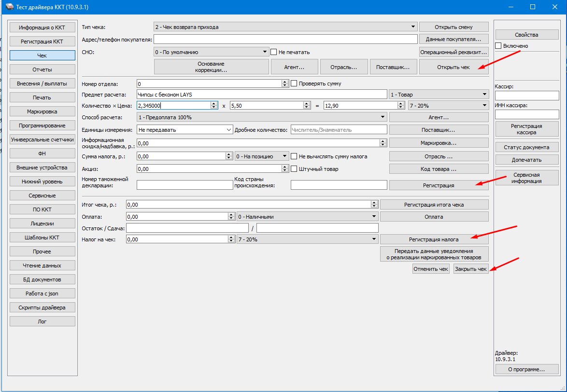The image size is (567, 392).
Task: Toggle the 'Проверять сумму' checkbox
Action: (294, 84)
